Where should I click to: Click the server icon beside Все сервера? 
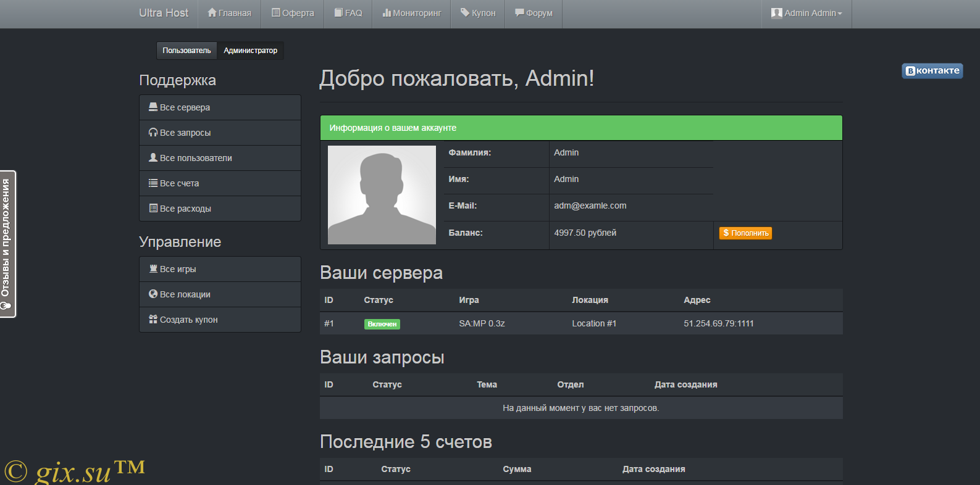point(153,107)
